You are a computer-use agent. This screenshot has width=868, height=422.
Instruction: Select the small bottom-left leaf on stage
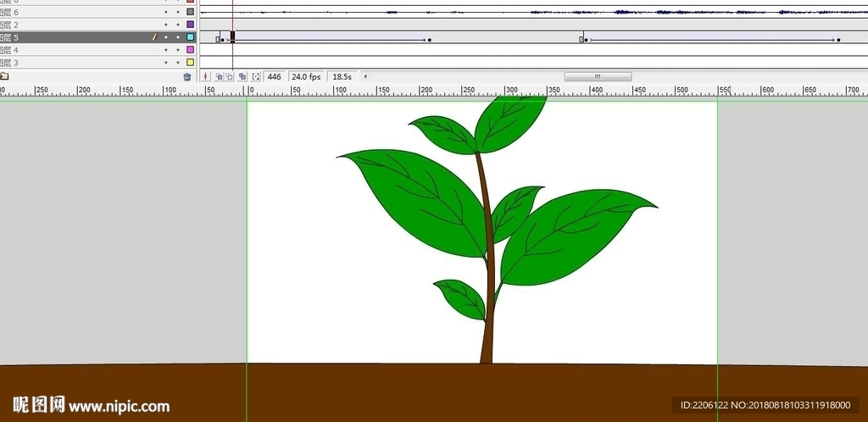[462, 298]
